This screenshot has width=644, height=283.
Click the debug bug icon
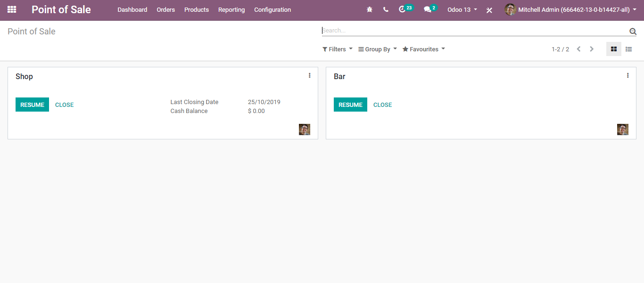pyautogui.click(x=370, y=9)
